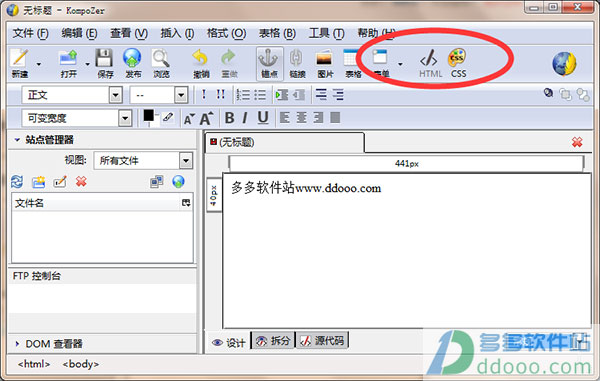Open the 插入 (I) menu

point(177,34)
